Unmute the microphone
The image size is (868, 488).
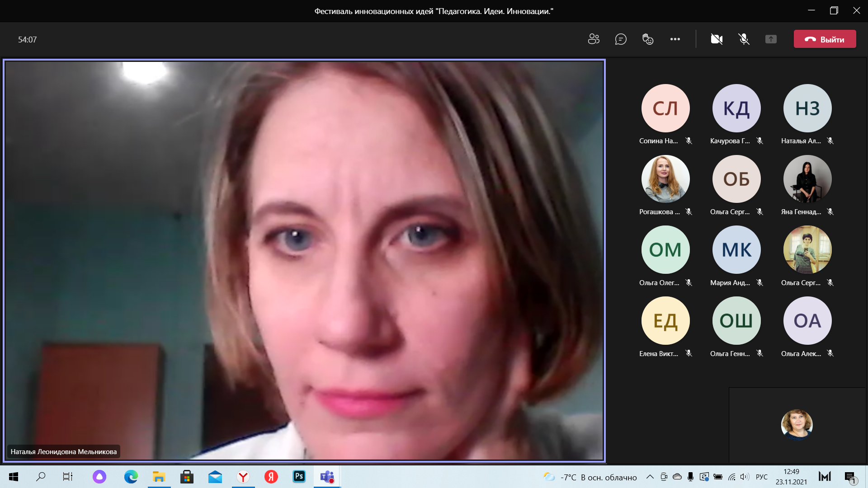(x=744, y=39)
